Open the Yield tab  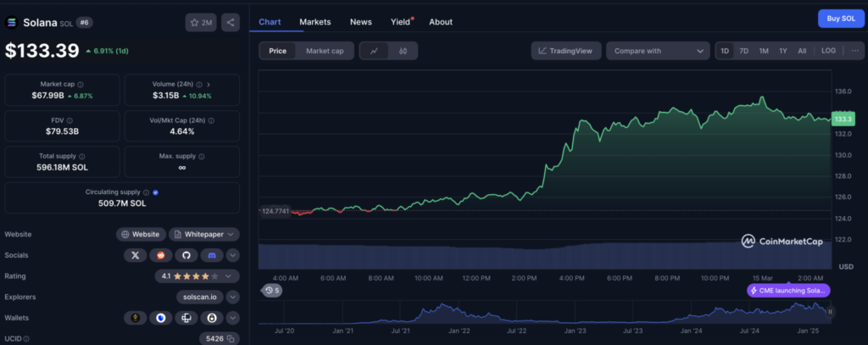click(x=399, y=21)
